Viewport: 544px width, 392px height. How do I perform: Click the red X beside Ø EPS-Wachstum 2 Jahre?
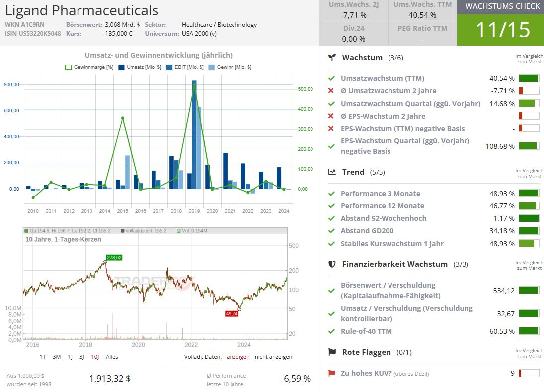(x=331, y=116)
